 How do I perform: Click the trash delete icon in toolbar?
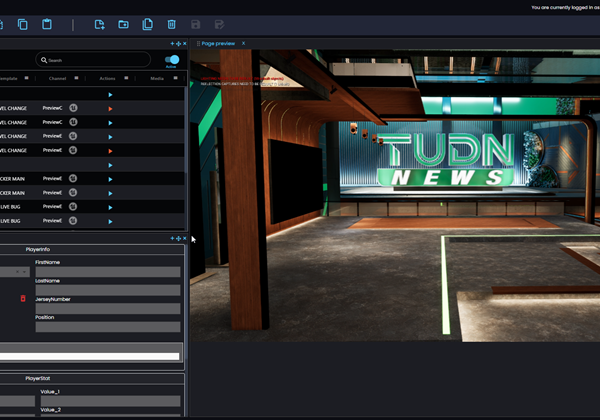point(172,24)
